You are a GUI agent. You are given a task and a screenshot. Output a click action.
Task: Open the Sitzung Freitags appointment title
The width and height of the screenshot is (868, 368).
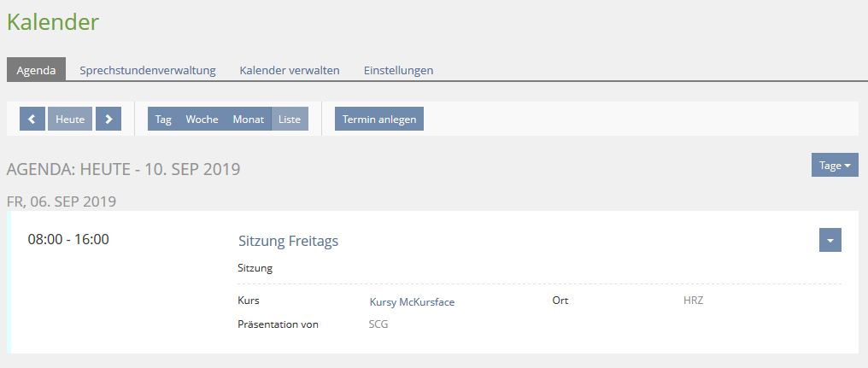tap(288, 241)
